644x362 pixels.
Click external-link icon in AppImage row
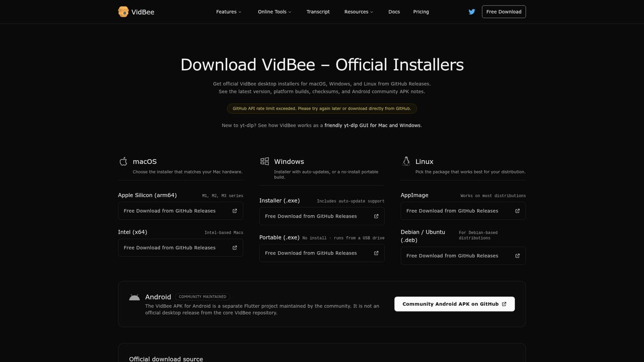click(517, 211)
